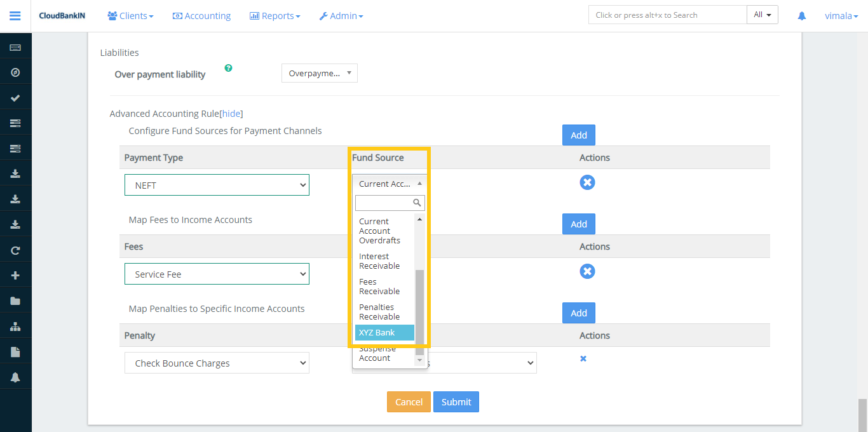
Task: Open the Payment Type dropdown showing NEFT
Action: pos(217,184)
